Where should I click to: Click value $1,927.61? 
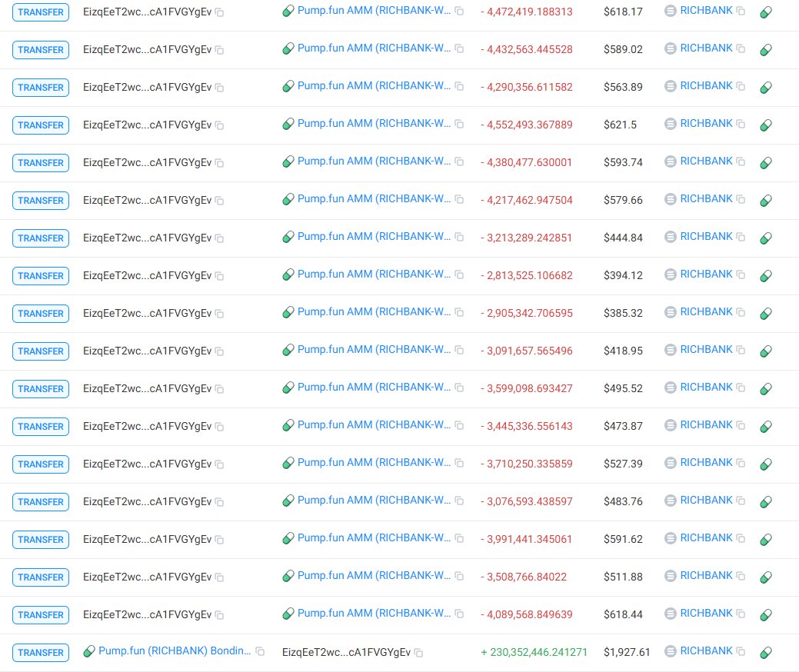coord(627,653)
